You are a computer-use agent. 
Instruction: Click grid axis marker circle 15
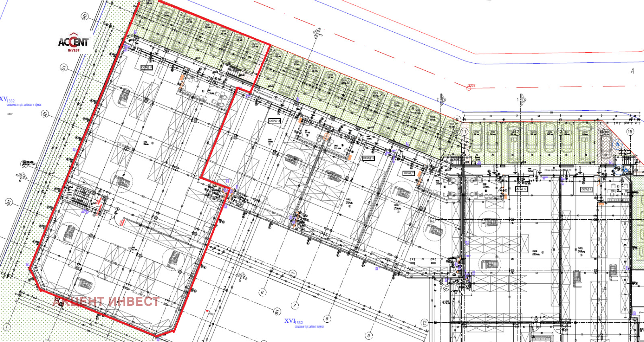[630, 132]
